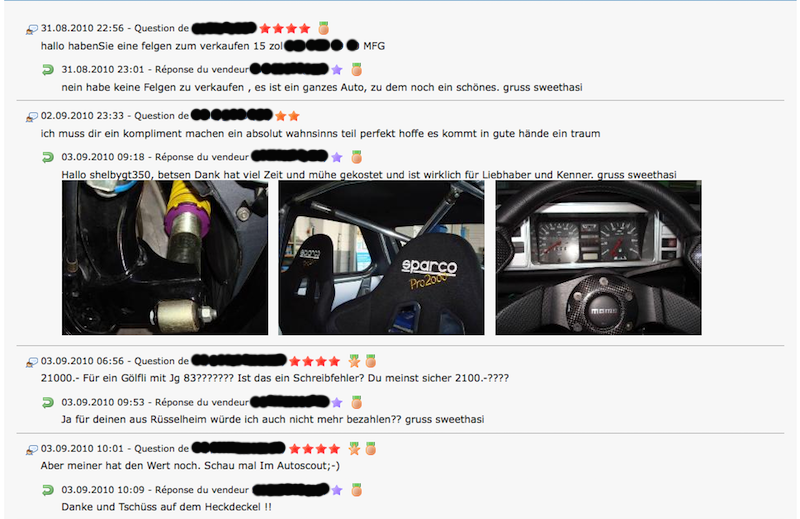Click the purple star on the 10:09 seller reply

337,490
